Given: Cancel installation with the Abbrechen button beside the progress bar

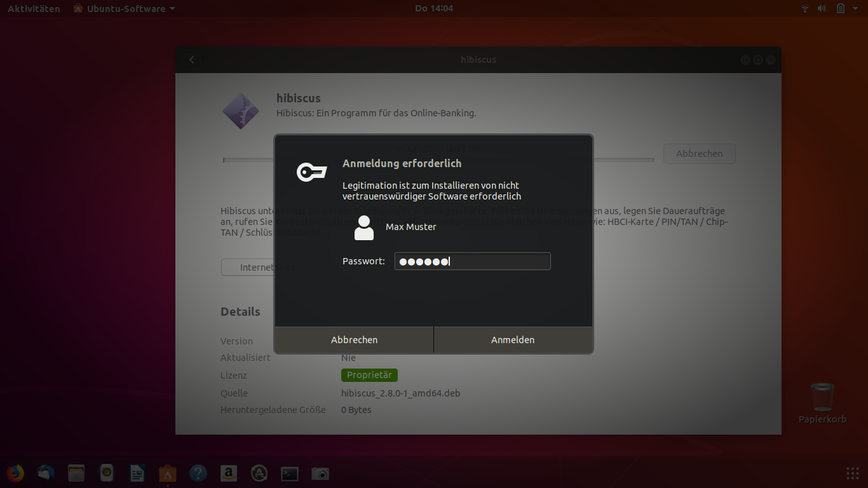Looking at the screenshot, I should (x=700, y=154).
